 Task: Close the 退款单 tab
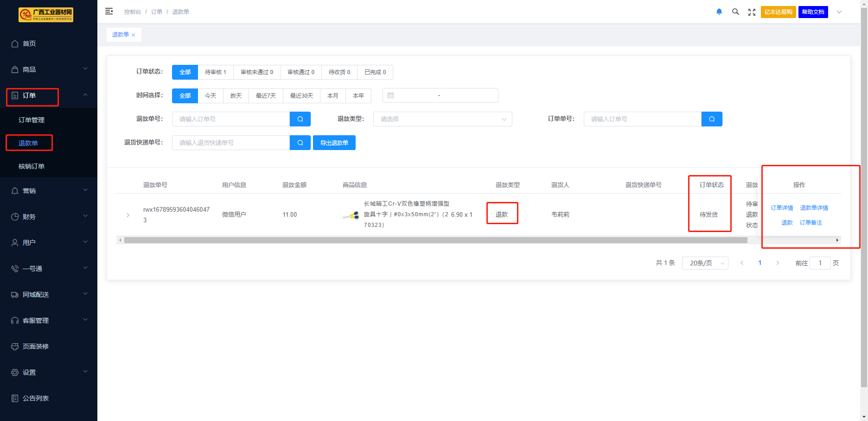coord(134,35)
